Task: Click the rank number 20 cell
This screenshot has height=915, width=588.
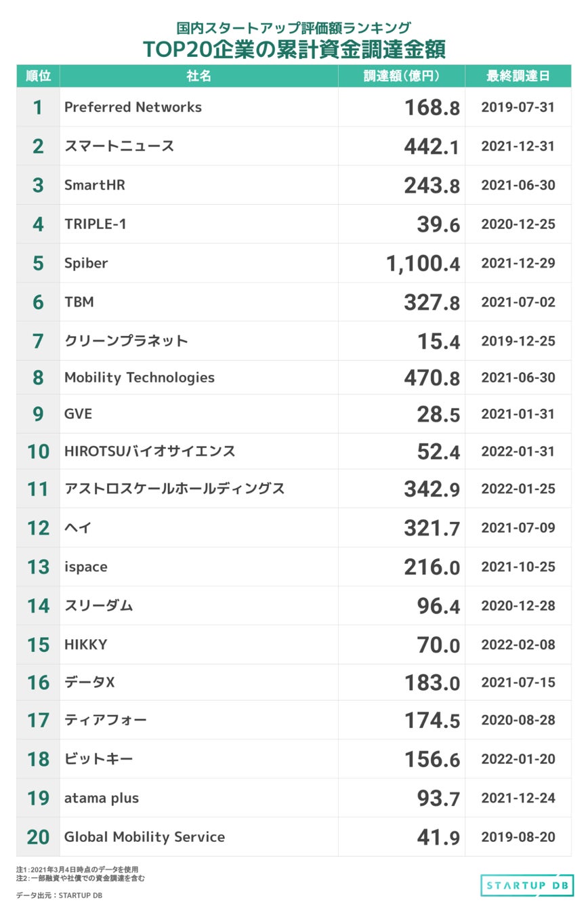Action: (38, 837)
